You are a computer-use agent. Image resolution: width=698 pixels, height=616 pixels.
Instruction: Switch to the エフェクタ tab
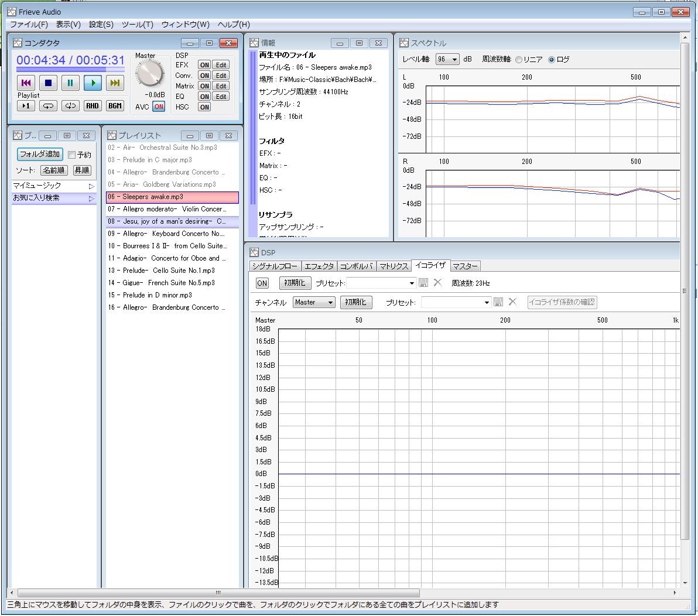click(x=319, y=266)
